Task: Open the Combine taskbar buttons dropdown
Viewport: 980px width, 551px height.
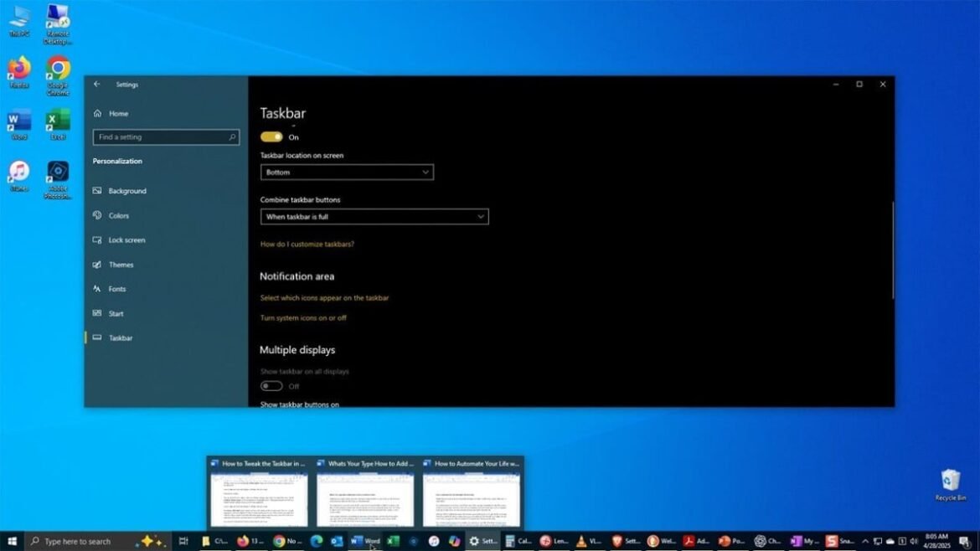Action: click(x=374, y=216)
